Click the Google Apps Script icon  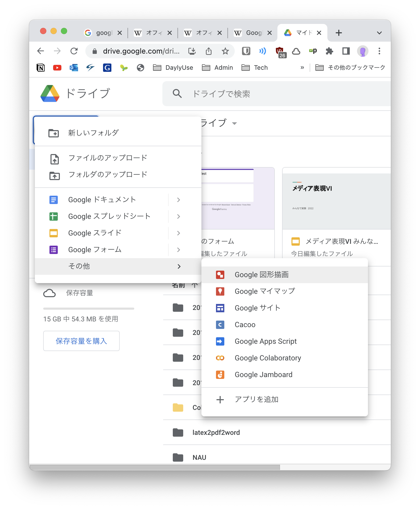pos(220,341)
